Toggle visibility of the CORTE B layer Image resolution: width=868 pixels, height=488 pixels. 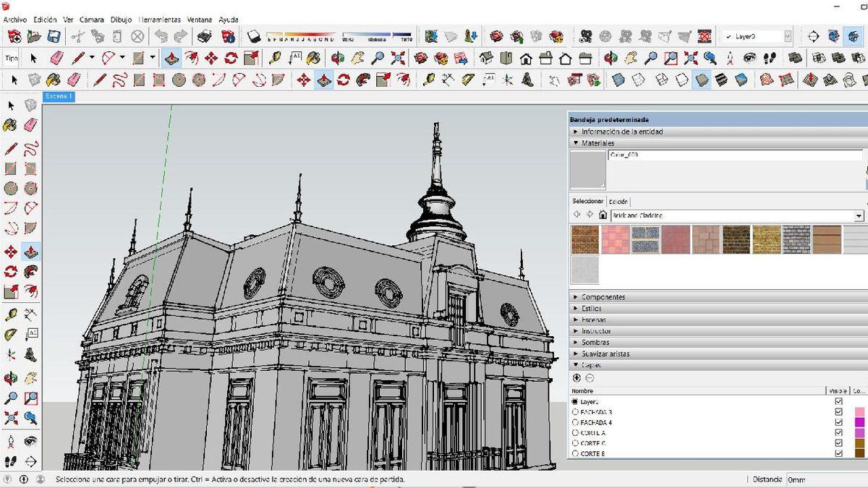point(838,453)
